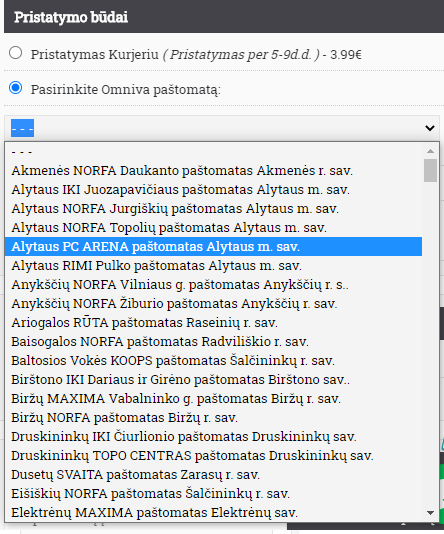This screenshot has width=444, height=534.
Task: Click the Pasirinkite Omniva paštomatą label
Action: coord(126,90)
